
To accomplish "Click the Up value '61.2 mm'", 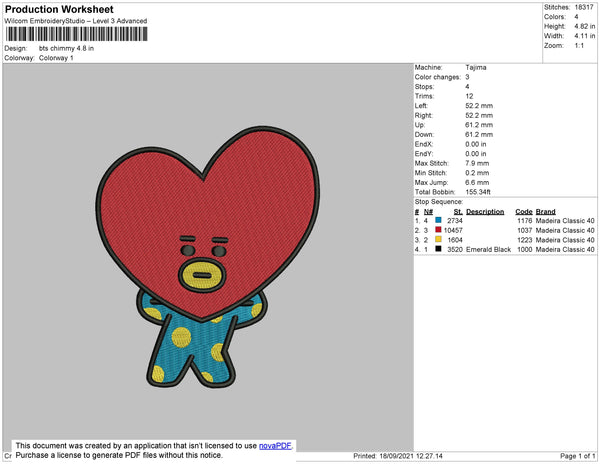I will (x=479, y=125).
